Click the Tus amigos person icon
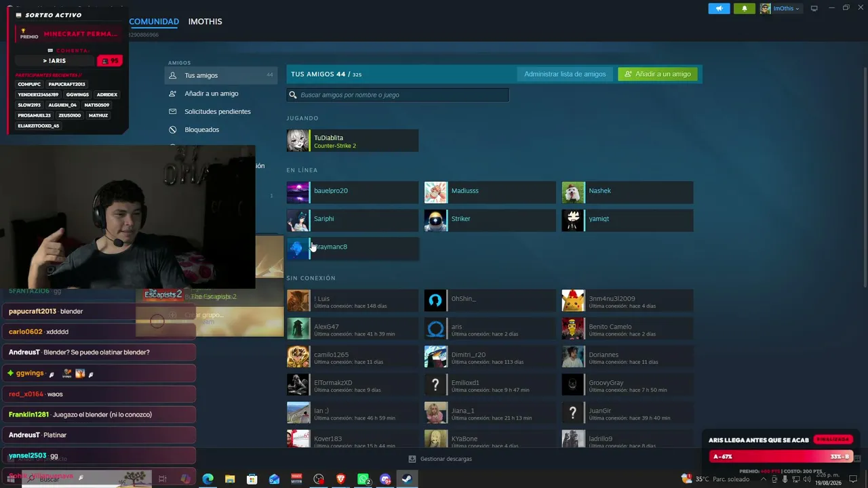Viewport: 868px width, 488px height. [172, 75]
